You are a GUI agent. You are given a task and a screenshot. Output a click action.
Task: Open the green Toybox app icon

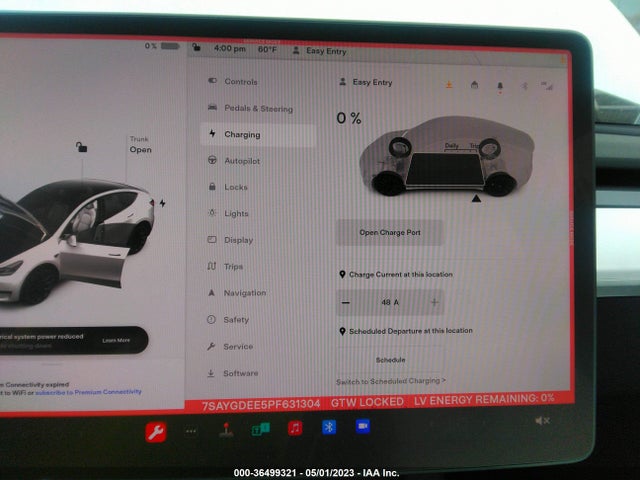(x=260, y=429)
